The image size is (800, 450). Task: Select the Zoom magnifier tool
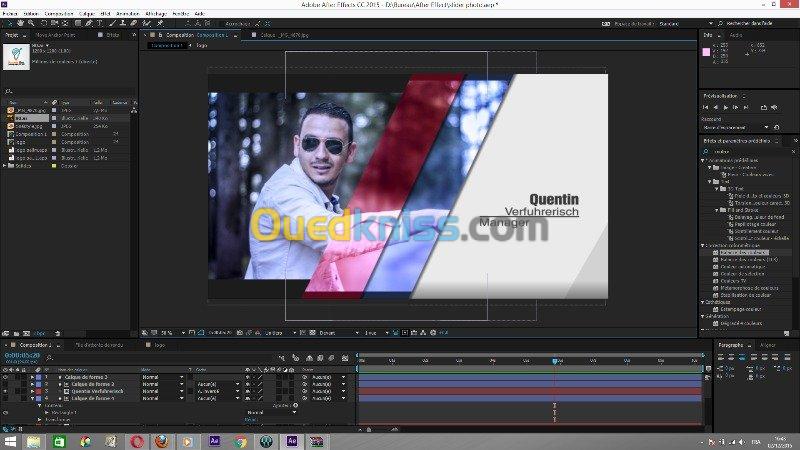pyautogui.click(x=31, y=23)
